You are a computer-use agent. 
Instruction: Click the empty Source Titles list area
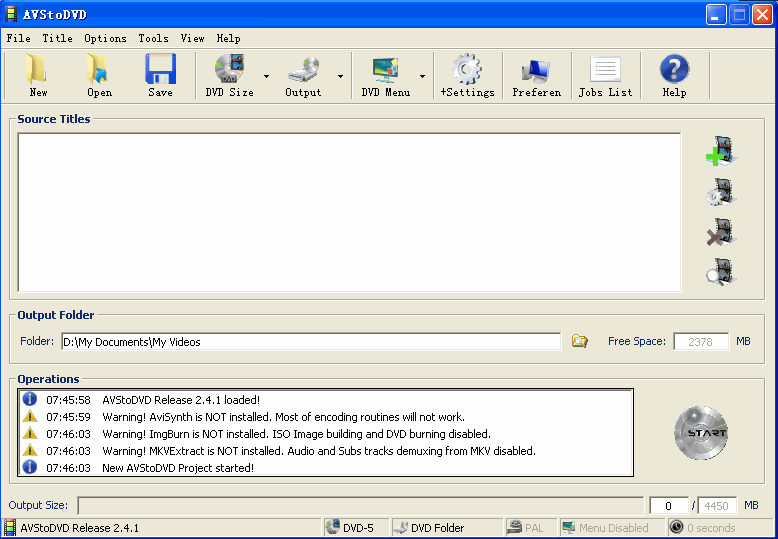click(349, 212)
